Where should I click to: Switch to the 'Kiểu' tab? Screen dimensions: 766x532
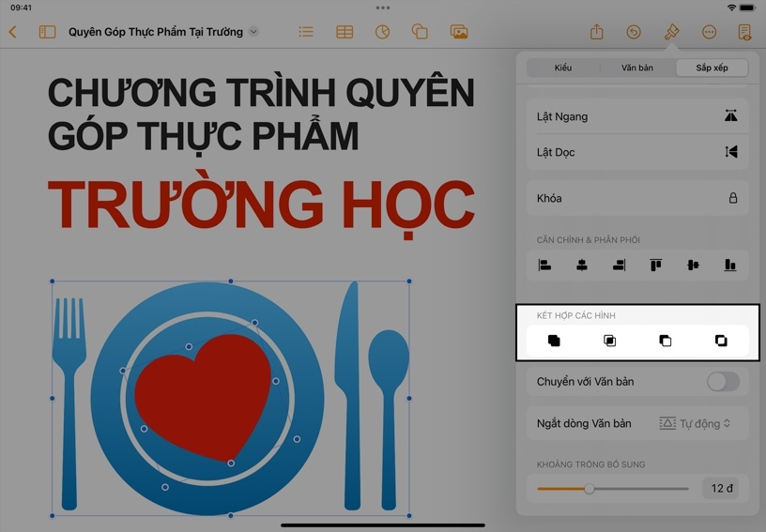point(563,68)
